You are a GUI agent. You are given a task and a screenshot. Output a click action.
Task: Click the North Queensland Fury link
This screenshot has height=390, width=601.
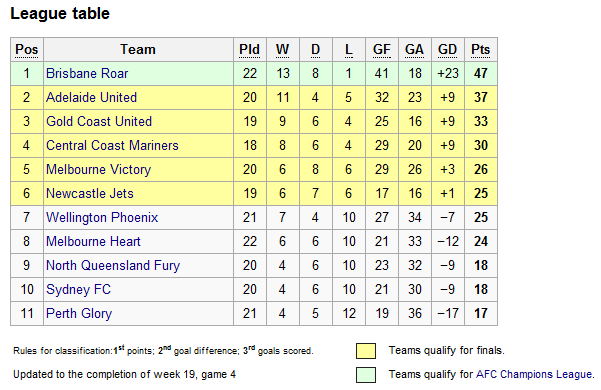(x=113, y=265)
